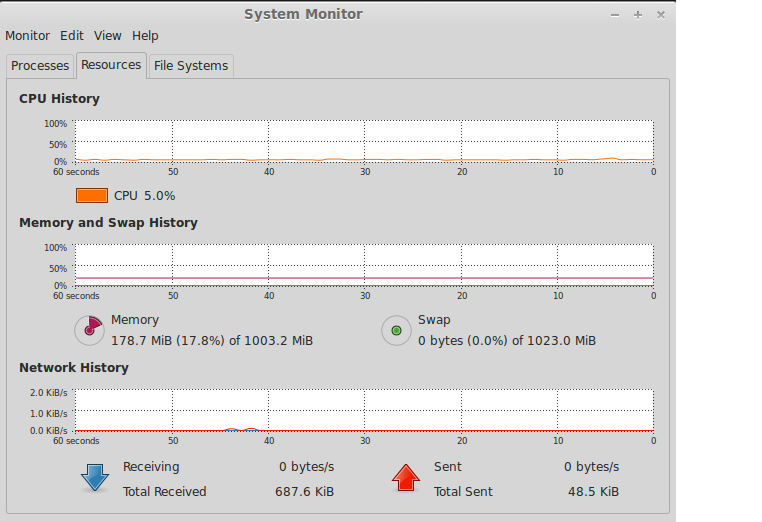The height and width of the screenshot is (522, 762).
Task: Click the Network History graph
Action: click(364, 410)
